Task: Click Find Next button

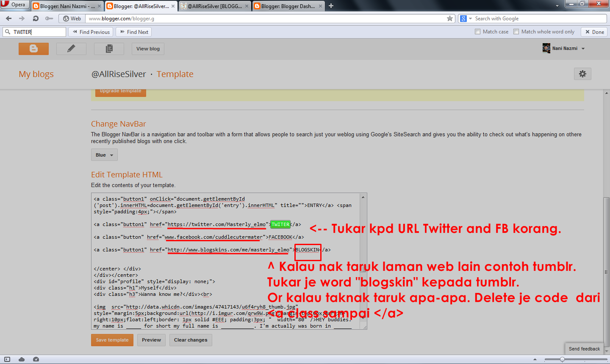Action: click(x=134, y=32)
